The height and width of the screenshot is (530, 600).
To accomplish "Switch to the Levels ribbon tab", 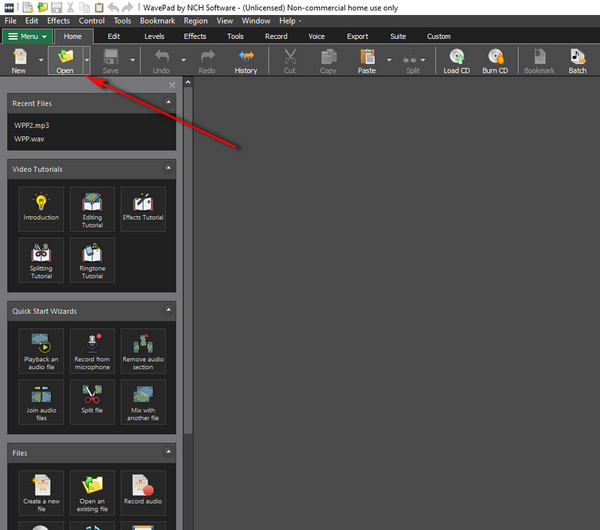I will pyautogui.click(x=154, y=36).
